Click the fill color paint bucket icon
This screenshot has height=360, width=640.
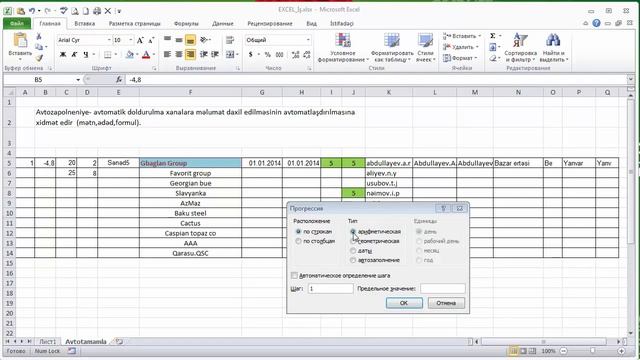129,54
